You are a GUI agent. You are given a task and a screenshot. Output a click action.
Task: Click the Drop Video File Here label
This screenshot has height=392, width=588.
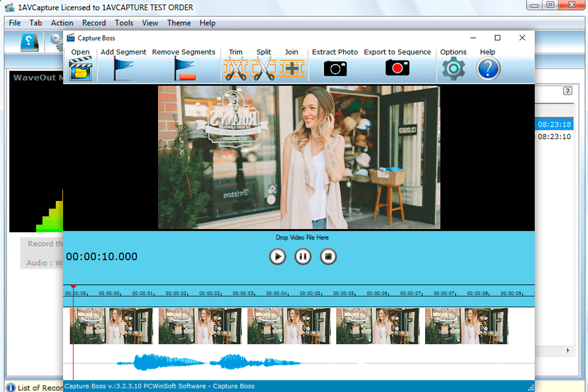[x=302, y=238]
